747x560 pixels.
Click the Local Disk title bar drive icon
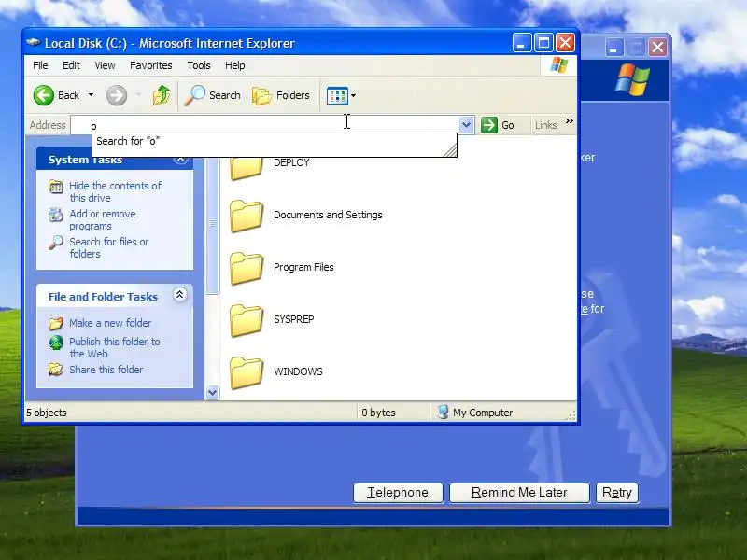tap(34, 43)
